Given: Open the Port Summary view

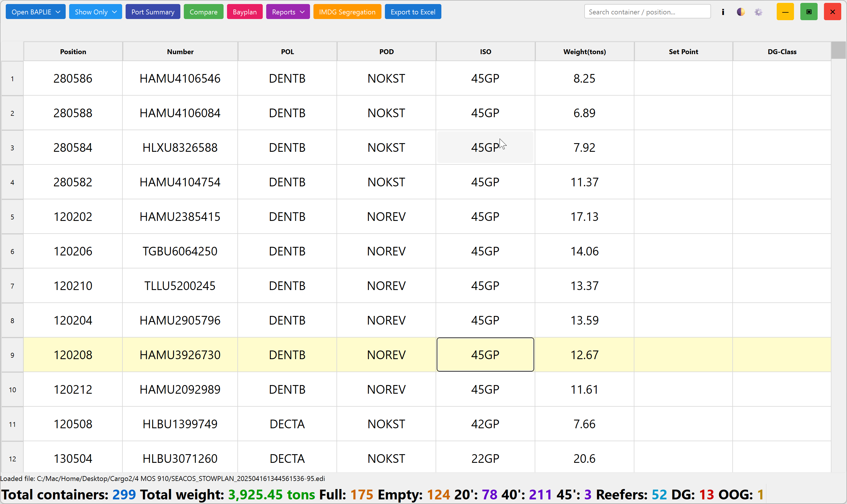Looking at the screenshot, I should 153,12.
